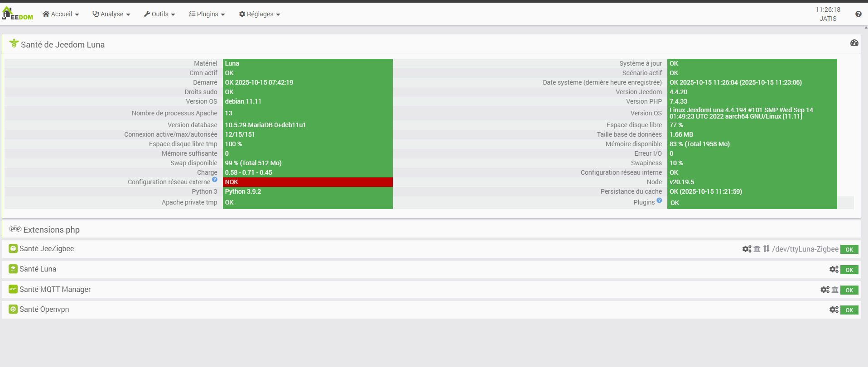The width and height of the screenshot is (868, 367).
Task: Click the start time OK 2025-10-15 07:42:19
Action: pos(259,82)
